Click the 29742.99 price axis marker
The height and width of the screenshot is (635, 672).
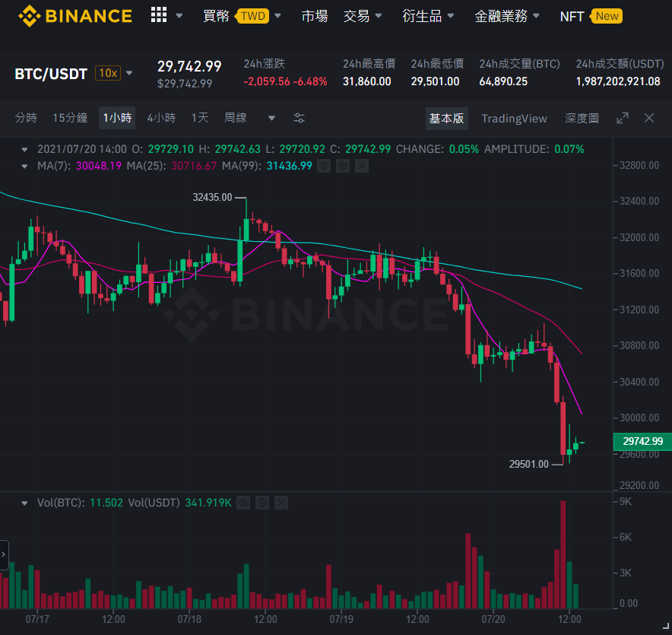642,441
